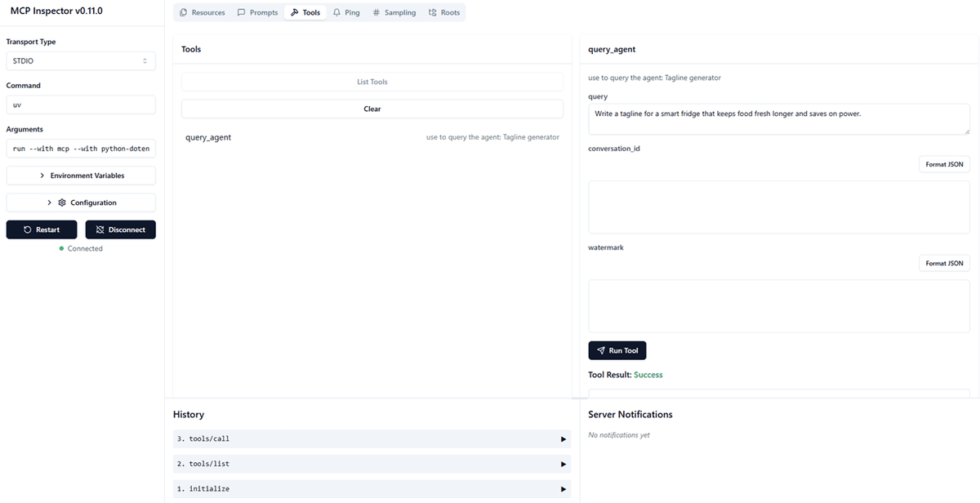This screenshot has width=980, height=503.
Task: Clear the tools list
Action: click(x=372, y=109)
